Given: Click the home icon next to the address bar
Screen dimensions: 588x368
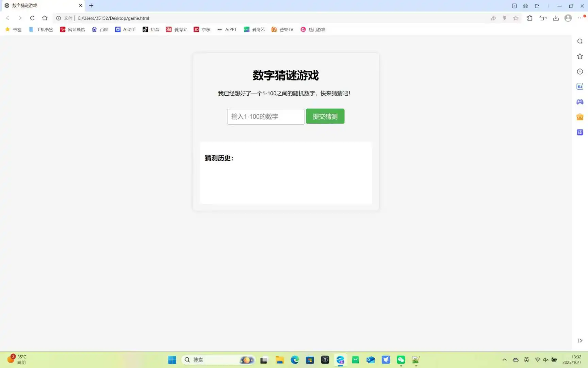Looking at the screenshot, I should coord(45,18).
